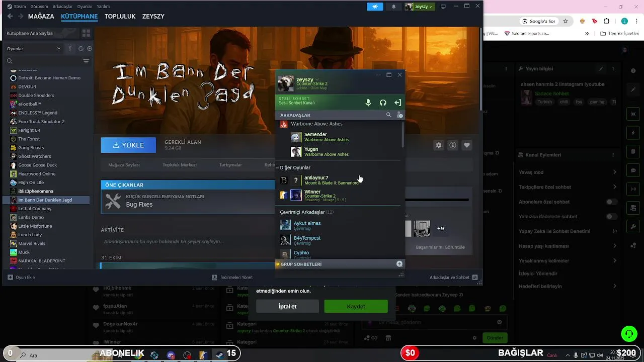Mute microphone in Steam voice chat
Screen dimensions: 644x362
click(x=368, y=103)
